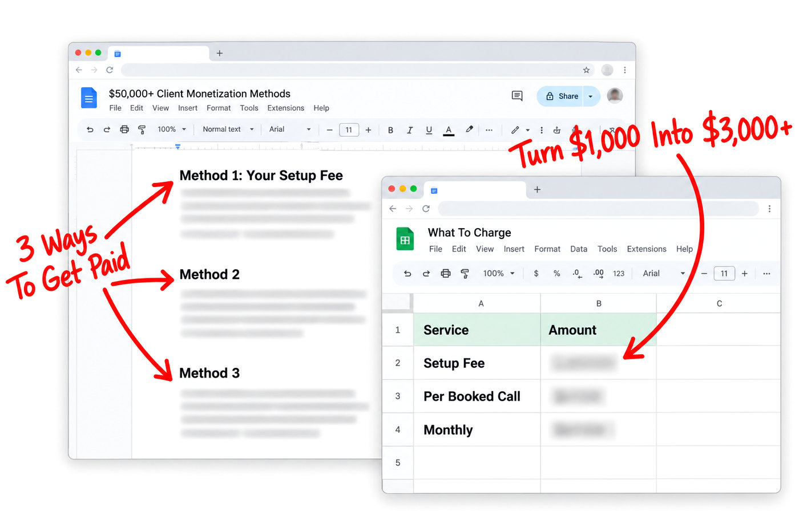Open the highlight color pen in Docs
This screenshot has height=532, width=799.
[469, 129]
